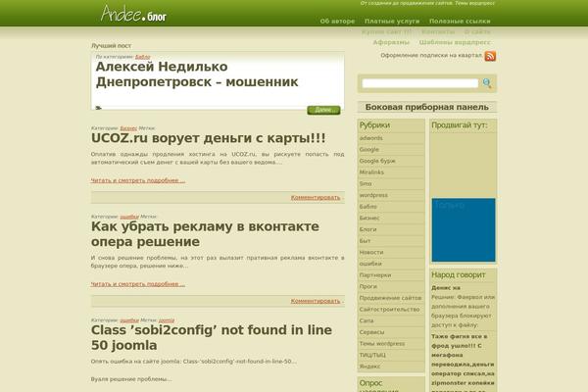The height and width of the screenshot is (392, 588).
Task: Open the Бабло category link of the best post
Action: coord(143,57)
